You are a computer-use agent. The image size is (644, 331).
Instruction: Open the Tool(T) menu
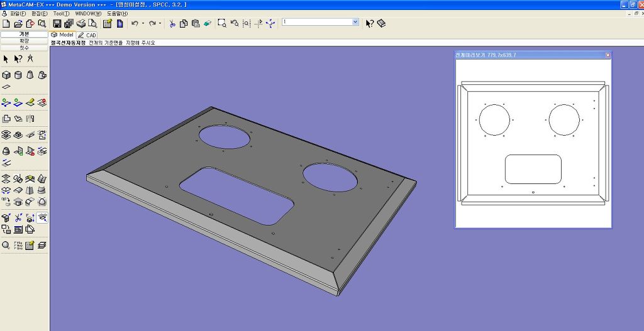(61, 13)
